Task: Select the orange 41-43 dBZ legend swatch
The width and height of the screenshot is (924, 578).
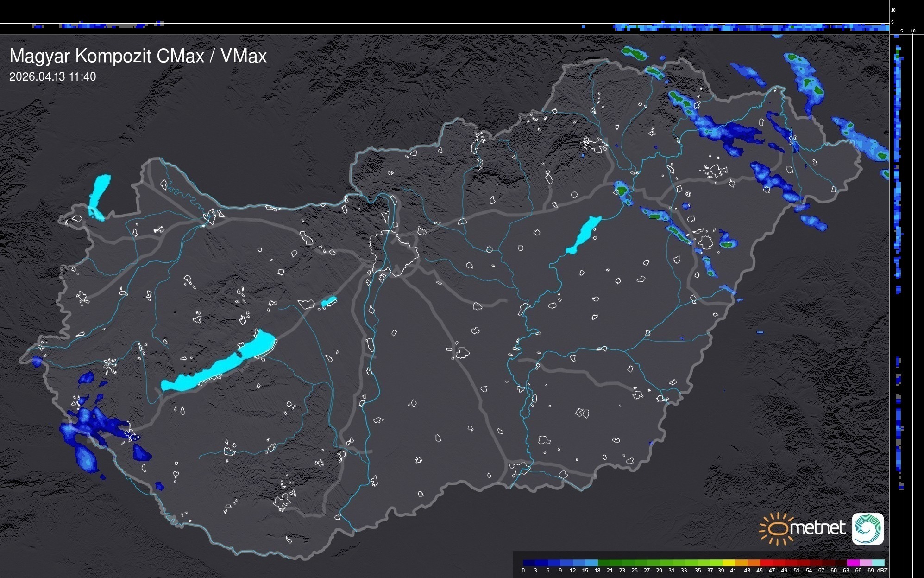Action: (x=741, y=563)
